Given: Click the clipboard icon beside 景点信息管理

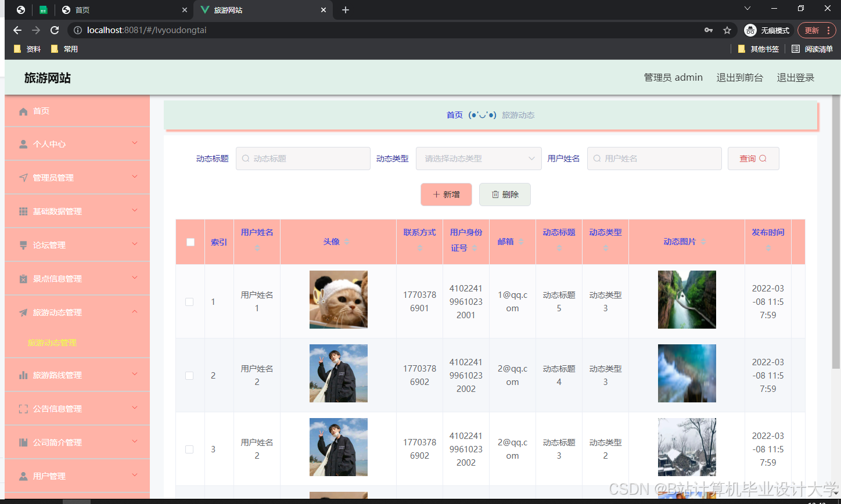Looking at the screenshot, I should [23, 279].
